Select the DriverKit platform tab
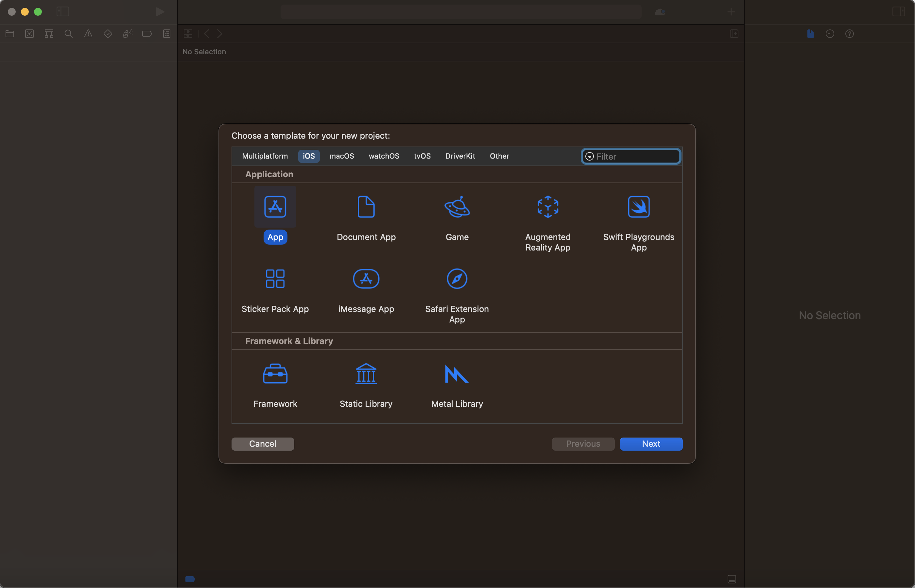Screen dimensions: 915x588 [460, 156]
